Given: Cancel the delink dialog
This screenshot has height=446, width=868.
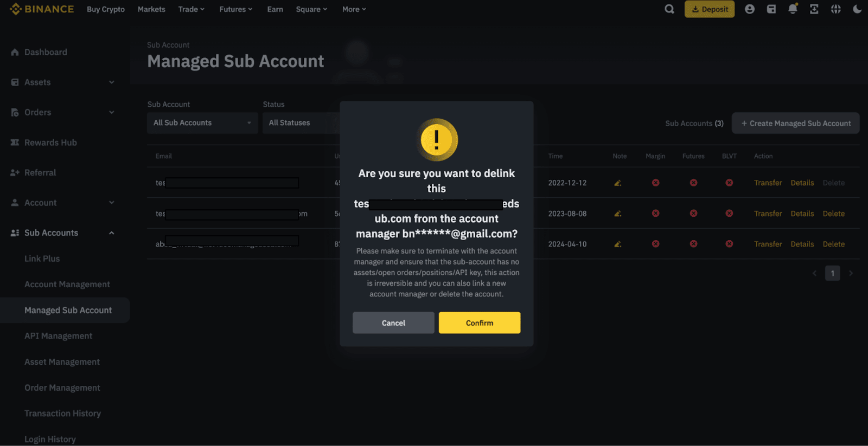Looking at the screenshot, I should click(393, 323).
